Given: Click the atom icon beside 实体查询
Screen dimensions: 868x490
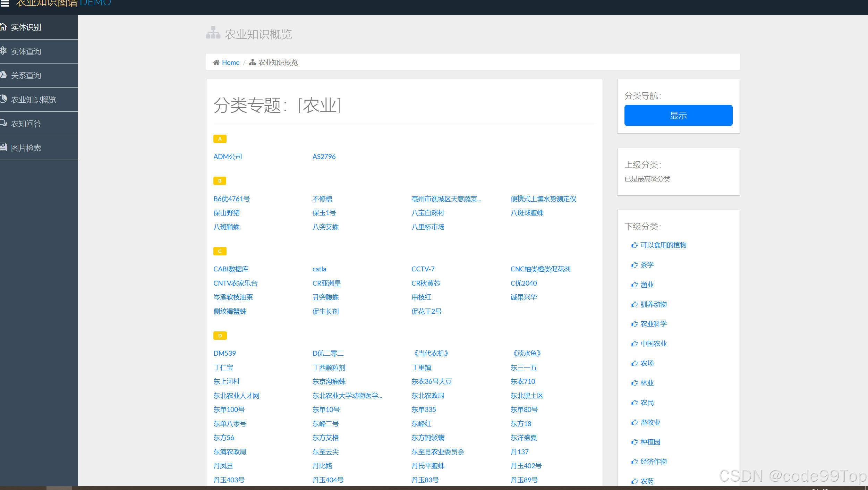Looking at the screenshot, I should (3, 51).
